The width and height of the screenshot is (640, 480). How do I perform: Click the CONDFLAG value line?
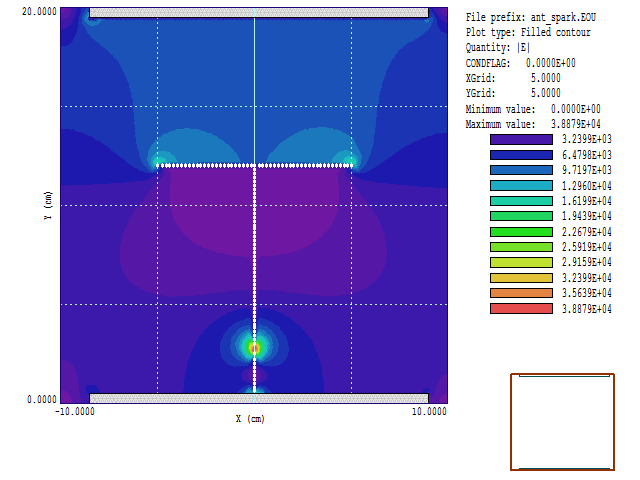(520, 63)
